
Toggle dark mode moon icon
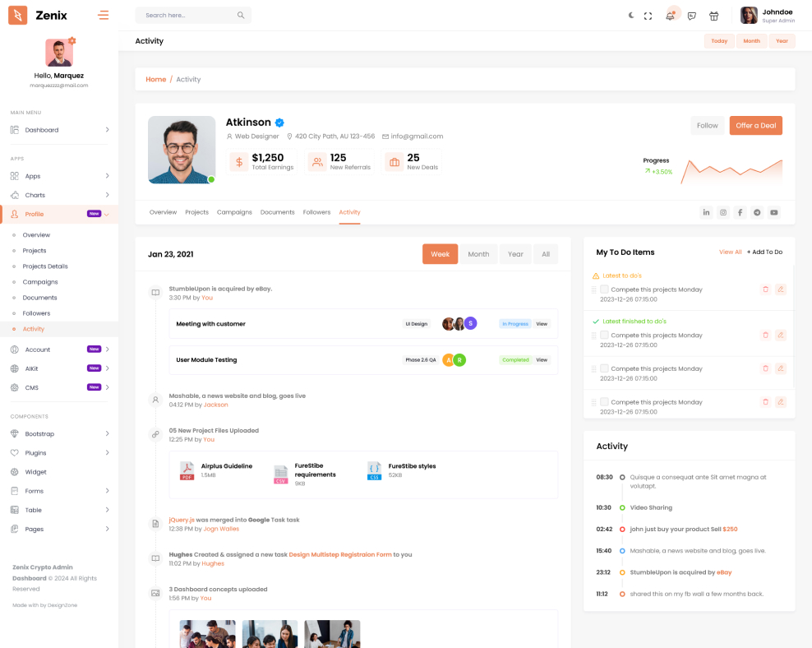coord(631,16)
